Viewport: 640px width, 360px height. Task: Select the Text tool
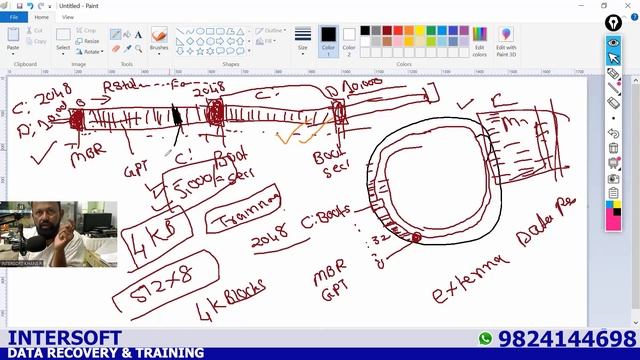[x=138, y=35]
